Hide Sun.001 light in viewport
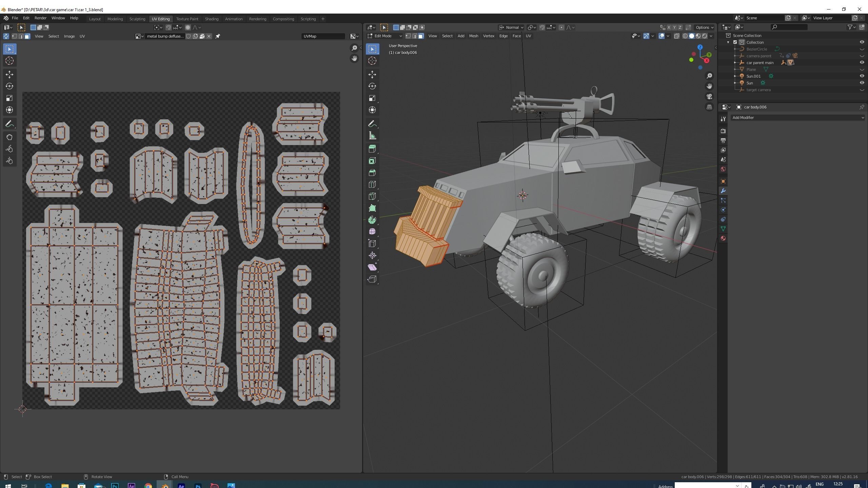Screen dimensions: 868x488 [x=862, y=76]
